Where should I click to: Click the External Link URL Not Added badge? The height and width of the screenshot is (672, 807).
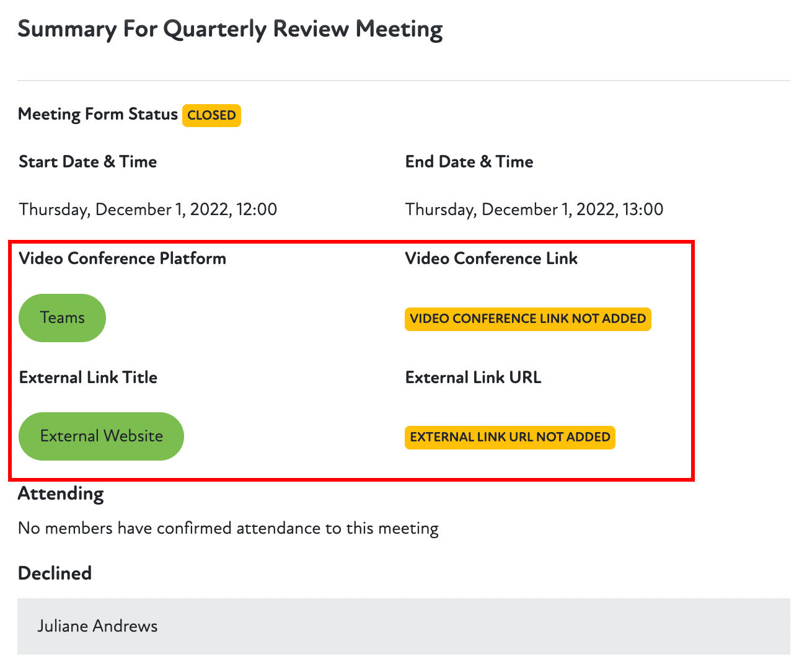(509, 438)
